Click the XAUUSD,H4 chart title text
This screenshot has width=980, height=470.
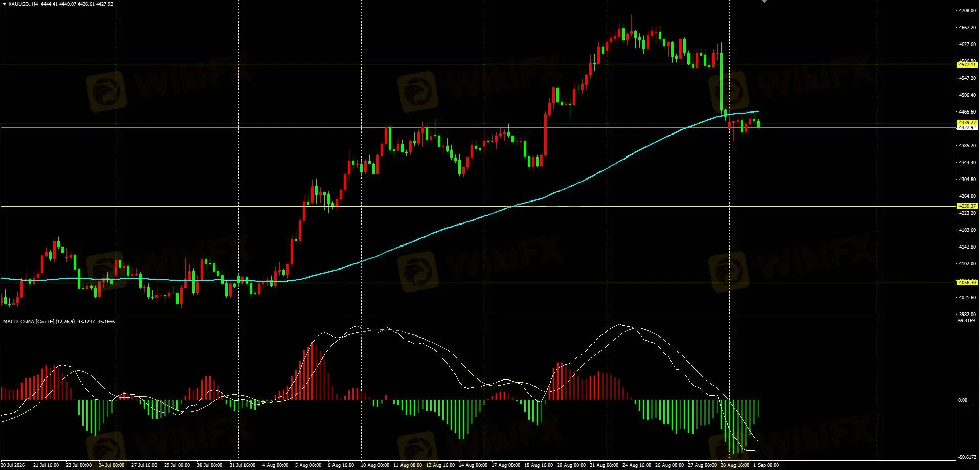pyautogui.click(x=23, y=4)
